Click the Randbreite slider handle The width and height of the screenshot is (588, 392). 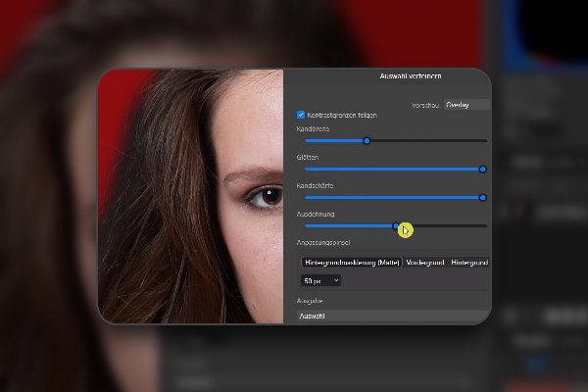click(x=367, y=141)
